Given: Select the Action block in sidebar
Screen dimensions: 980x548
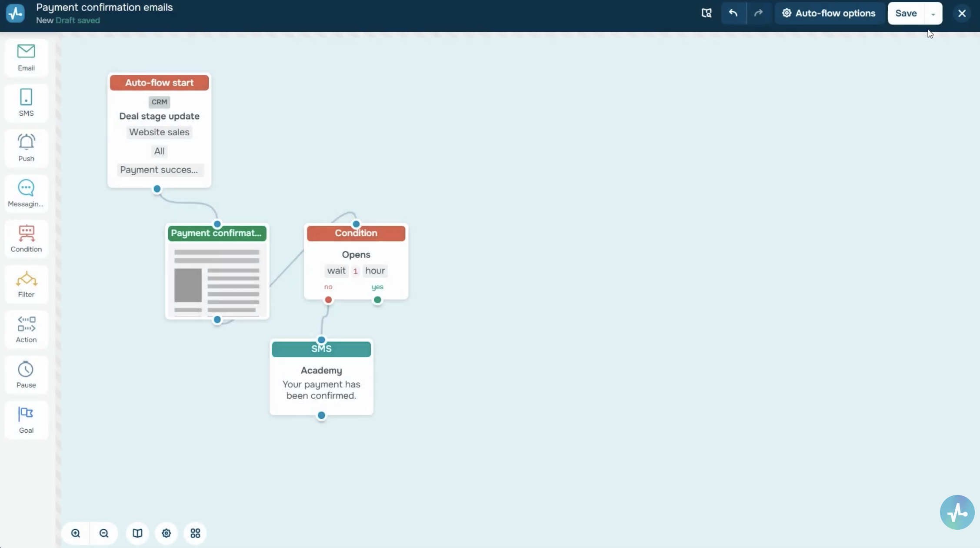Looking at the screenshot, I should point(26,329).
